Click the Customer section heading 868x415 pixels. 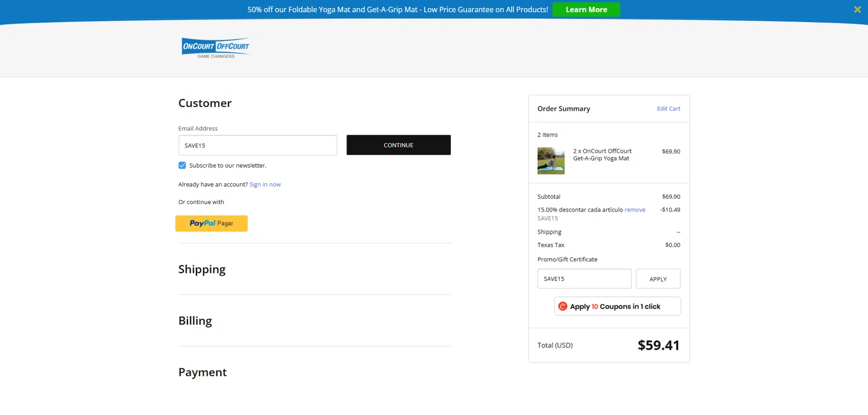(x=205, y=103)
